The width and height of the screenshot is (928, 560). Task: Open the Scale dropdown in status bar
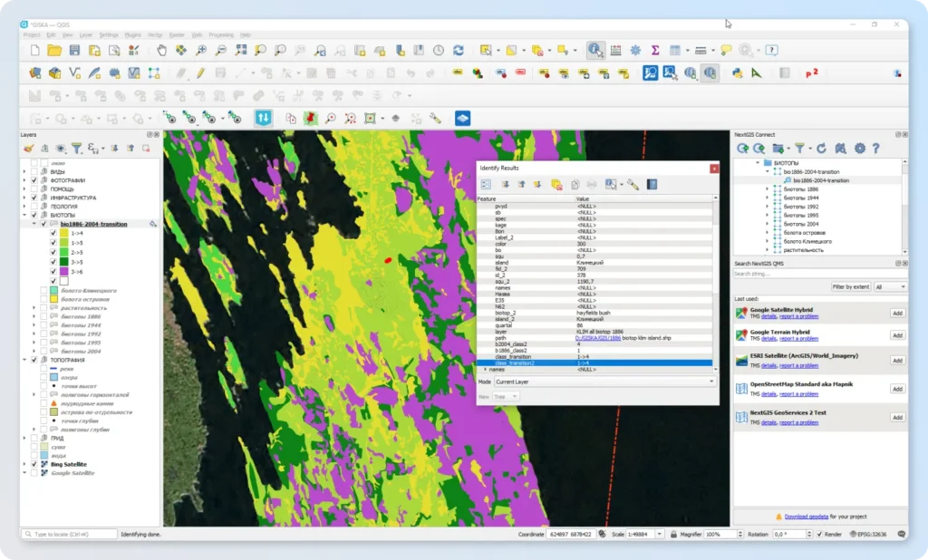(x=660, y=534)
